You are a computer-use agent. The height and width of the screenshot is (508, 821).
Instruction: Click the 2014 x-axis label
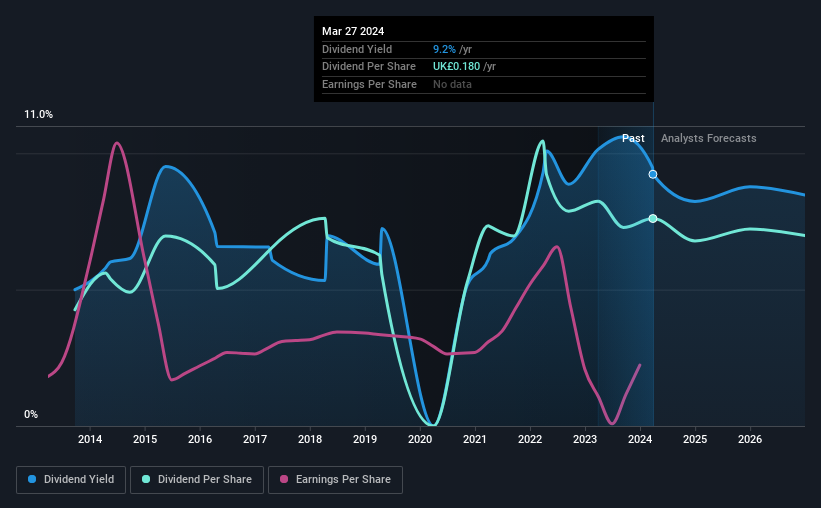[90, 439]
